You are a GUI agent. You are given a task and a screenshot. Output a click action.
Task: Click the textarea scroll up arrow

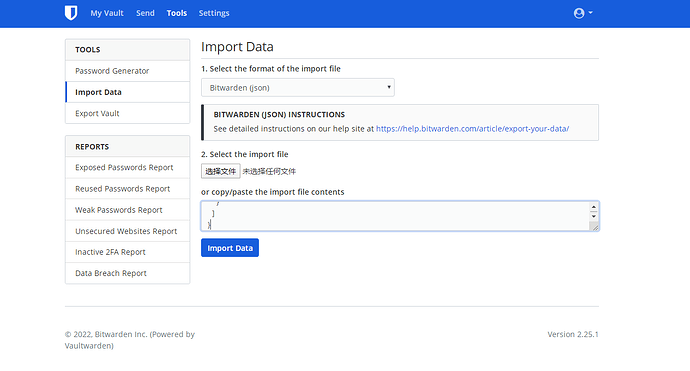(x=594, y=207)
